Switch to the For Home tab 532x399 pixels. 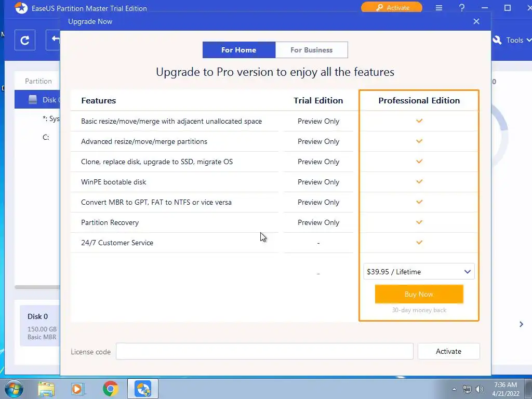point(239,50)
